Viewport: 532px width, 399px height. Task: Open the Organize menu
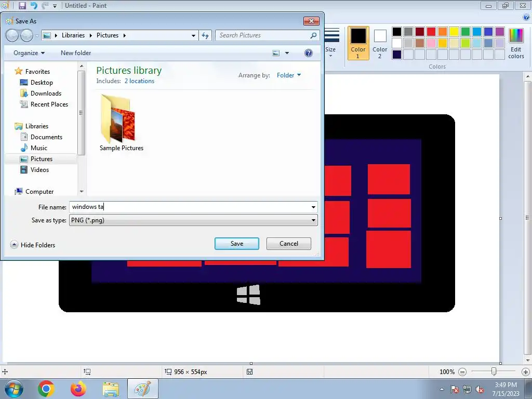coord(29,53)
